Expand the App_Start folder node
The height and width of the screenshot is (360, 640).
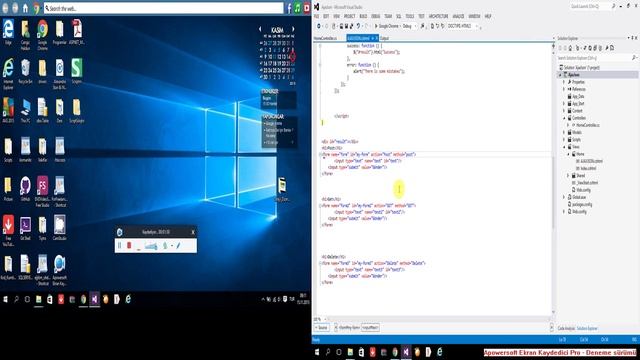(564, 104)
